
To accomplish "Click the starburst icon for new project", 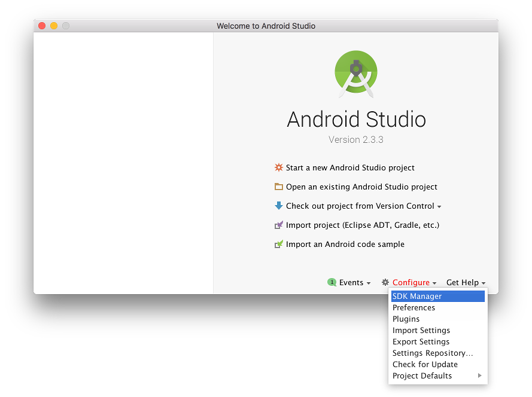I will click(x=278, y=167).
